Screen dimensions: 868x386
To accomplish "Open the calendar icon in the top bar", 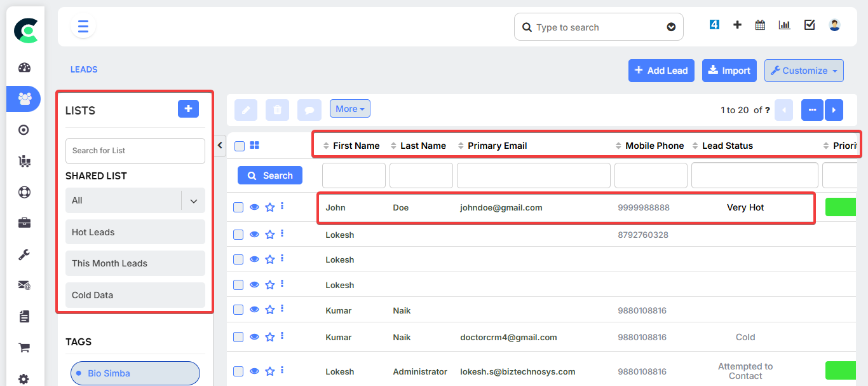I will 759,24.
